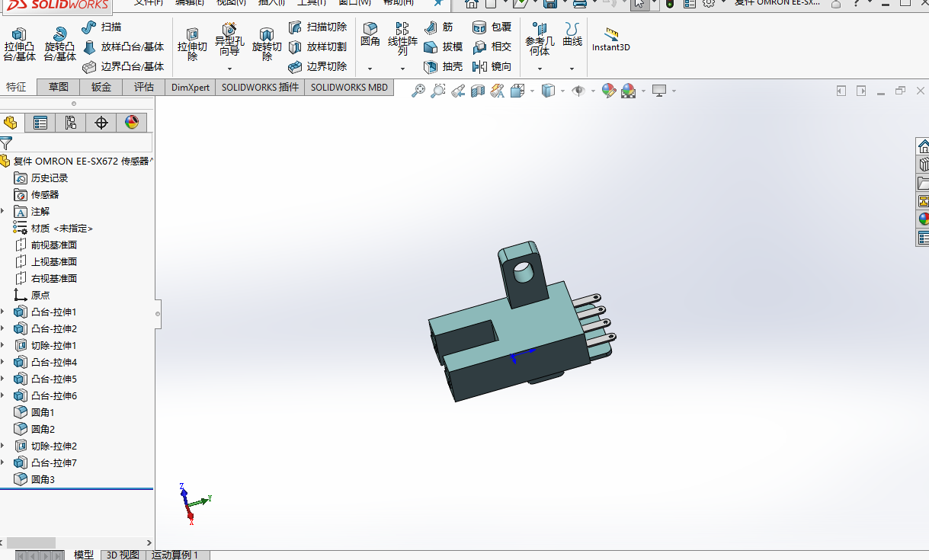Choose the 边界切除 boundary cut tool
Screen dimensions: 929x560
click(317, 67)
